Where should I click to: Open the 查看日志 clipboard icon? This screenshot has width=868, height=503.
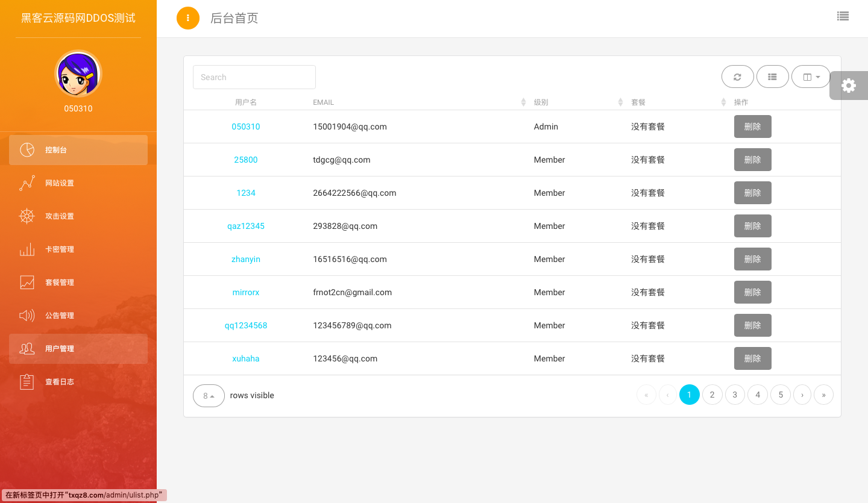click(27, 382)
